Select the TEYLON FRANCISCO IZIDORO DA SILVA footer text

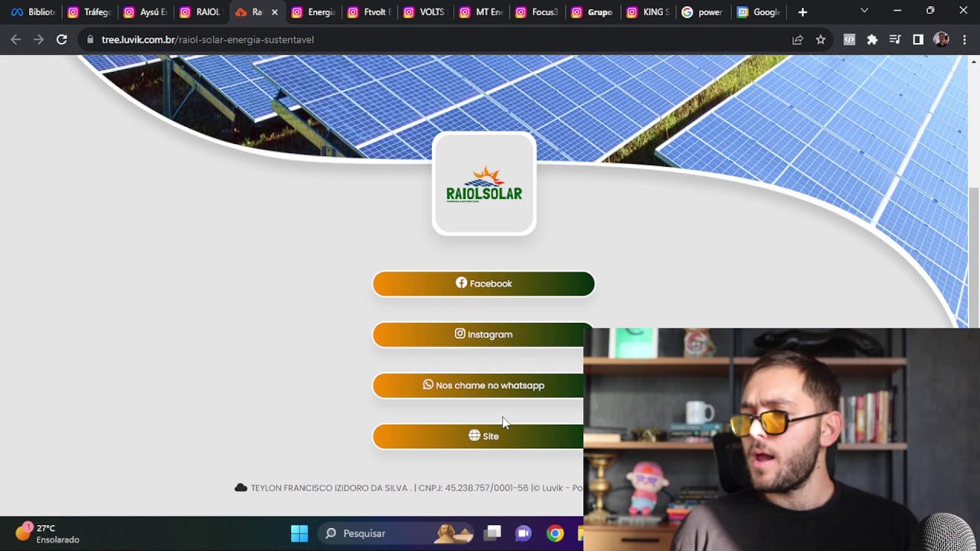click(331, 488)
